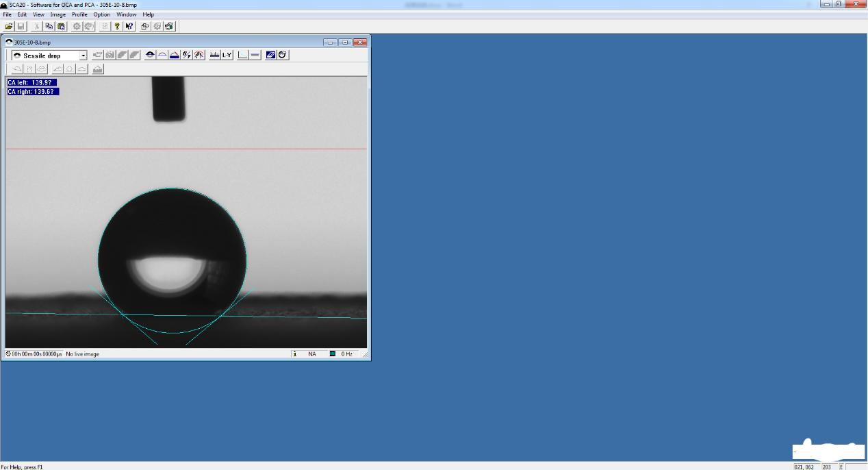Click the θ/T contact angle icon
The height and width of the screenshot is (470, 868).
(x=187, y=55)
